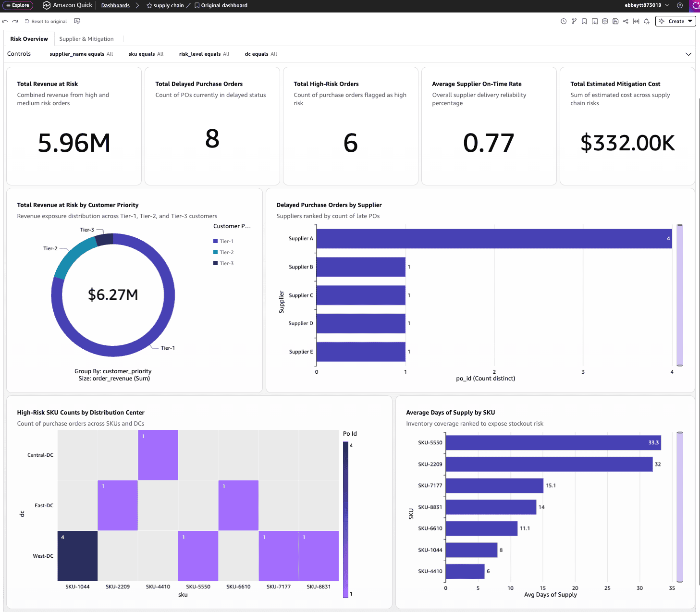
Task: Add an alert with bell icon
Action: (x=647, y=21)
